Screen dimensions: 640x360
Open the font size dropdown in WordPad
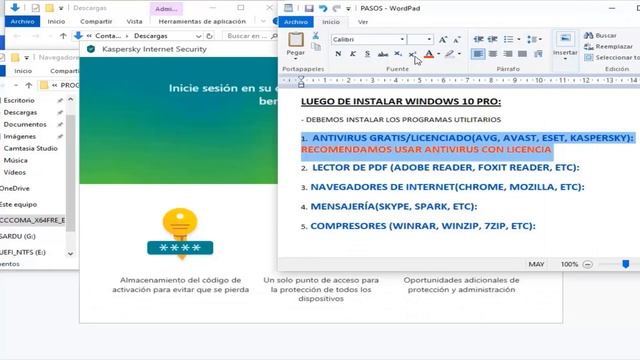click(x=429, y=39)
